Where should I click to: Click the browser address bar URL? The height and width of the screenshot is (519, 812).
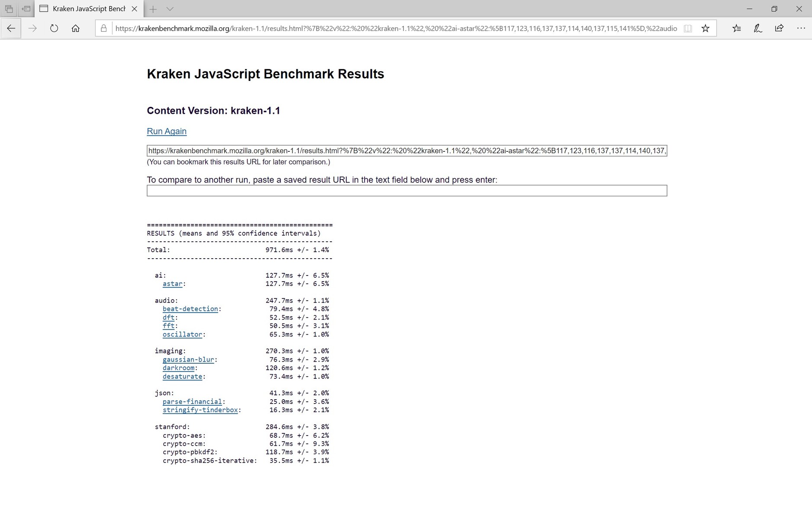(x=396, y=29)
